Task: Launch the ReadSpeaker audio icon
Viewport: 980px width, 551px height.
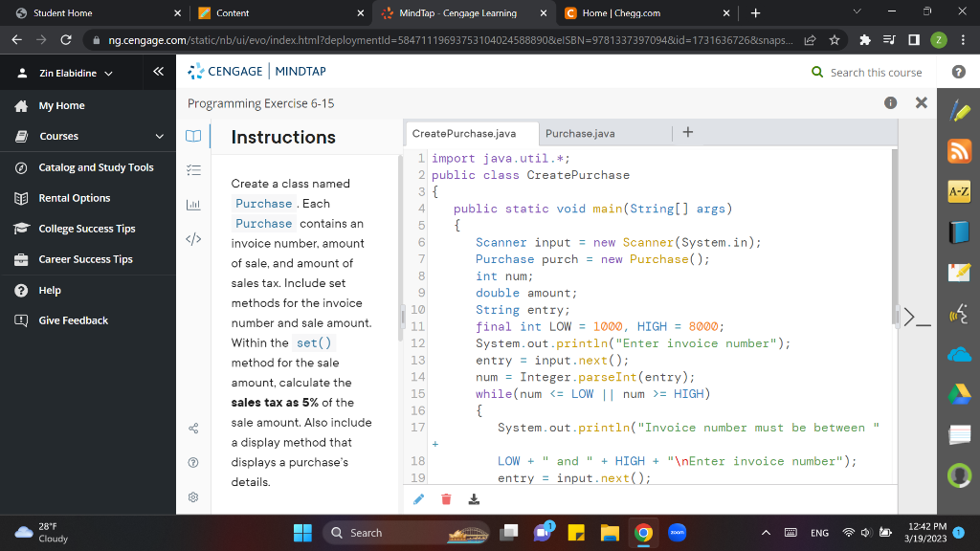Action: click(x=960, y=311)
